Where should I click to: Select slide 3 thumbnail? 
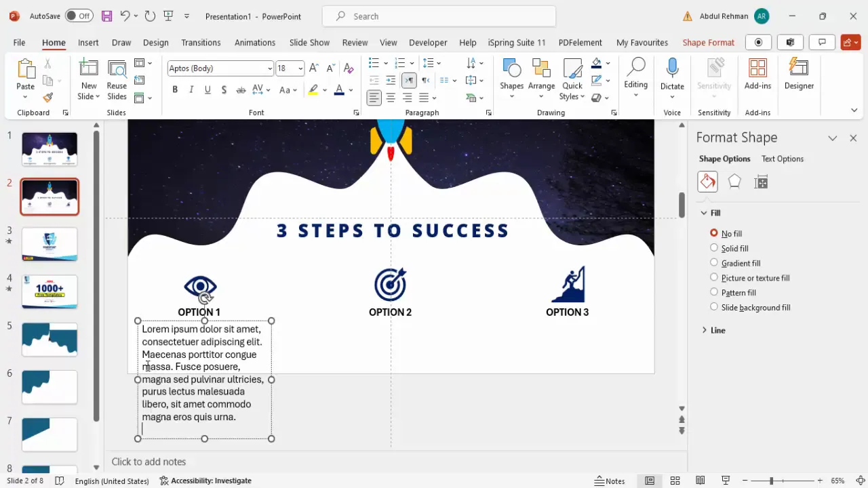pyautogui.click(x=50, y=244)
